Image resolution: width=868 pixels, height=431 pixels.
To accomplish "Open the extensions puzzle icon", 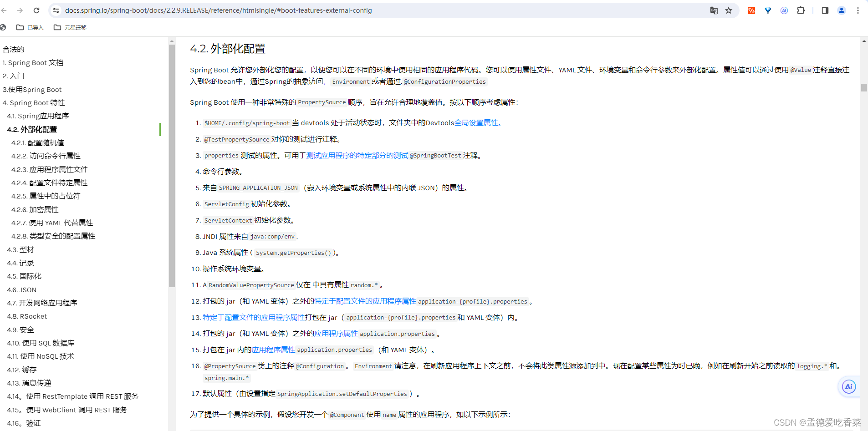I will point(801,10).
